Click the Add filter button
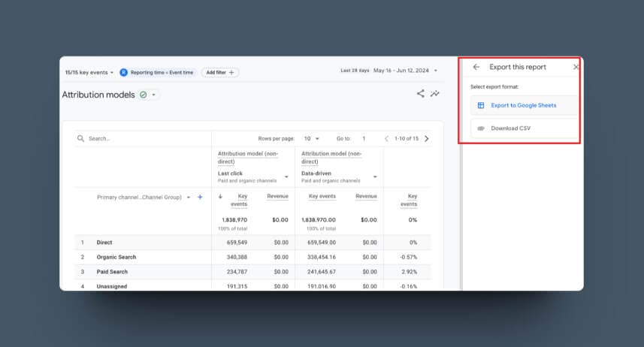The width and height of the screenshot is (644, 347). (219, 72)
